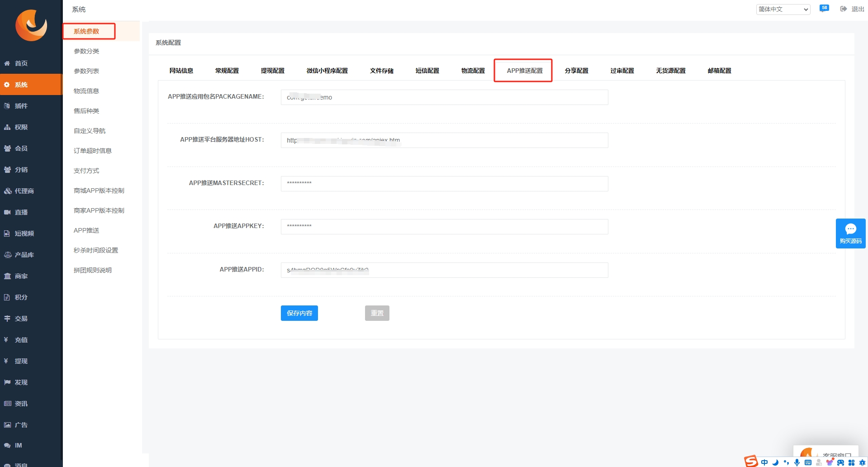The image size is (868, 467).
Task: Switch to the 常规配置 tab
Action: (227, 71)
